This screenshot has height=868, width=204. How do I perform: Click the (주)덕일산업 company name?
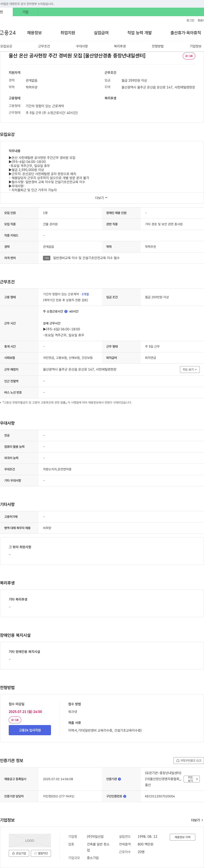(95, 837)
